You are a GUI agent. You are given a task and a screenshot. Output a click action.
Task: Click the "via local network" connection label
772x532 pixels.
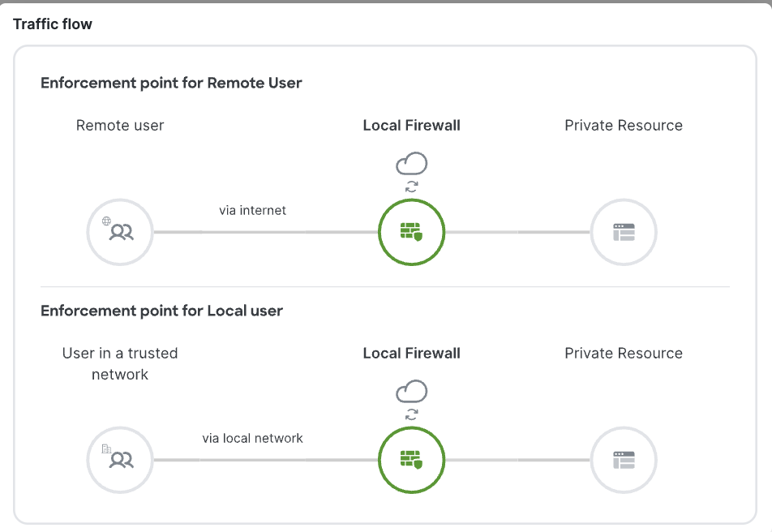coord(252,438)
